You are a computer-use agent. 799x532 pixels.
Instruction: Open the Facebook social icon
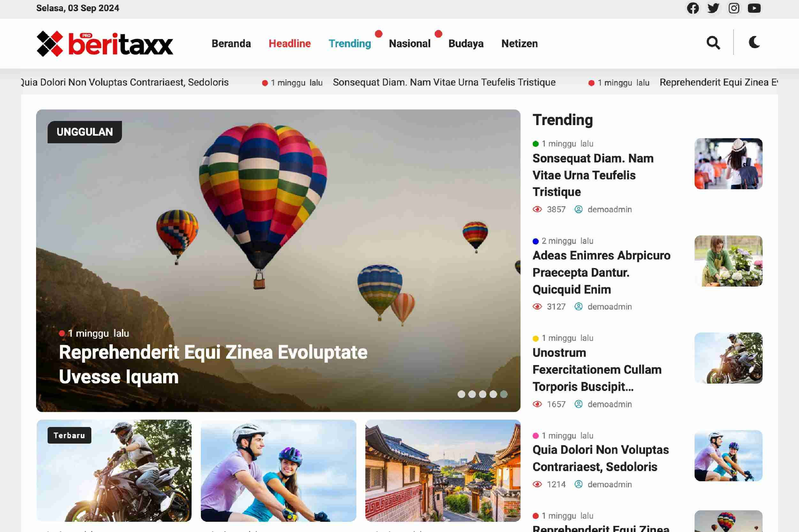tap(693, 8)
